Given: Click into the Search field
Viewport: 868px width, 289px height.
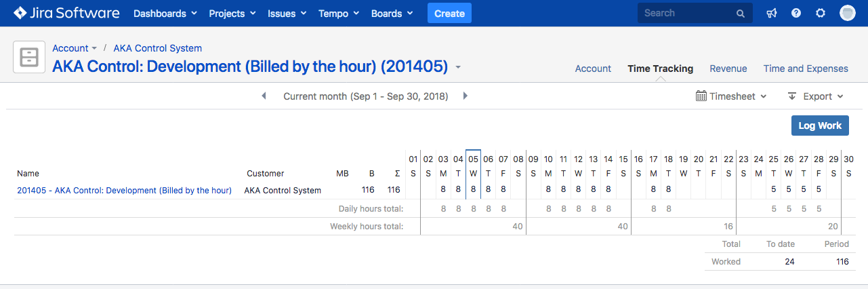Looking at the screenshot, I should (x=687, y=14).
